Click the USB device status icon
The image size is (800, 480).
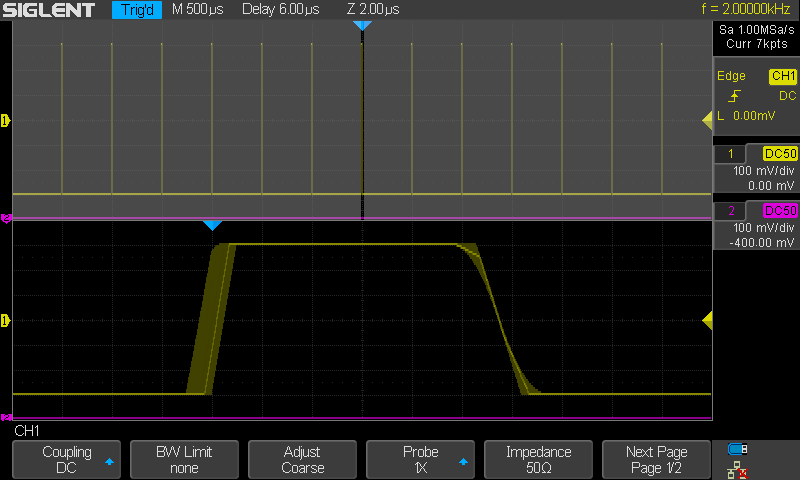(738, 449)
